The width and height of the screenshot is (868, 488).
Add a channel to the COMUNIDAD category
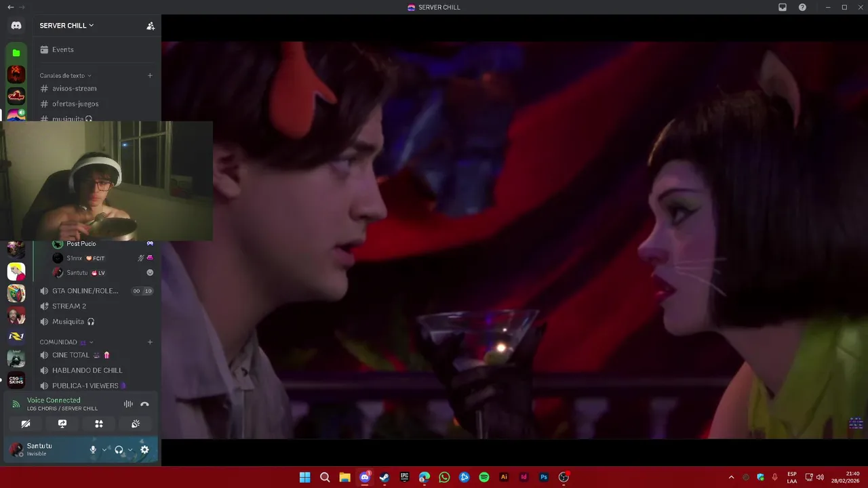(150, 342)
